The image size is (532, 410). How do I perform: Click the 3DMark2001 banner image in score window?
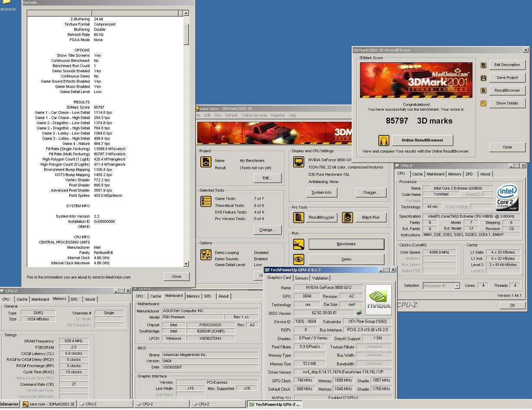pyautogui.click(x=416, y=80)
